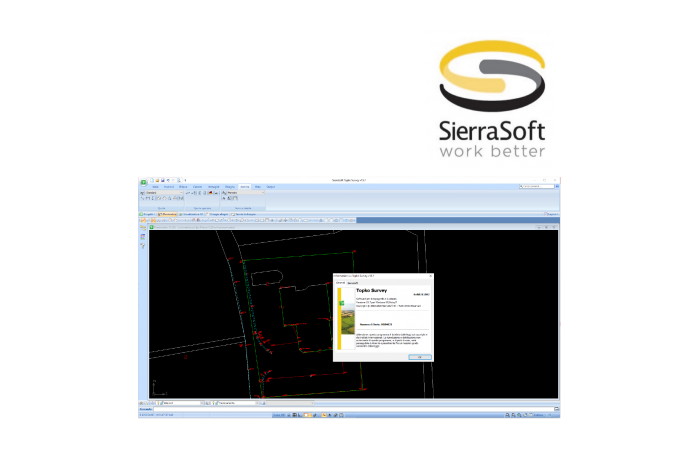Select the General tab in the information dialog
The height and width of the screenshot is (463, 700).
pos(340,283)
